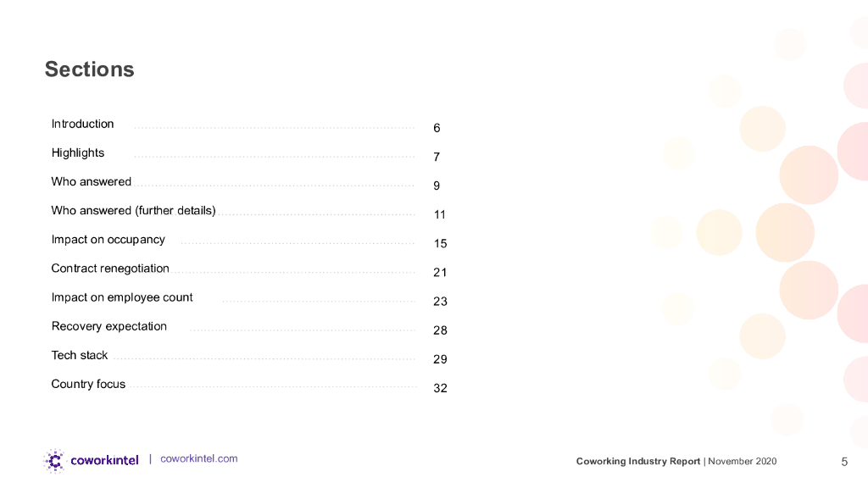Click the coworkintel logo icon
Screen dimensions: 868x488
pos(54,460)
